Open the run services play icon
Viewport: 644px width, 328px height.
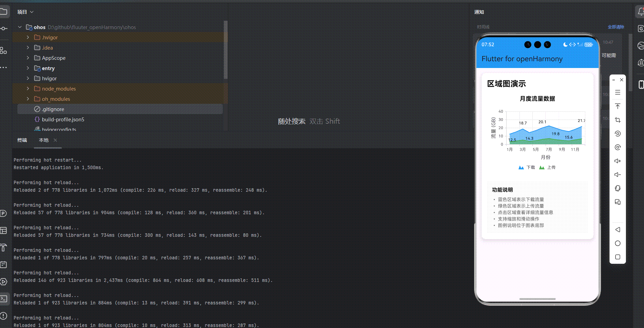tap(3, 282)
